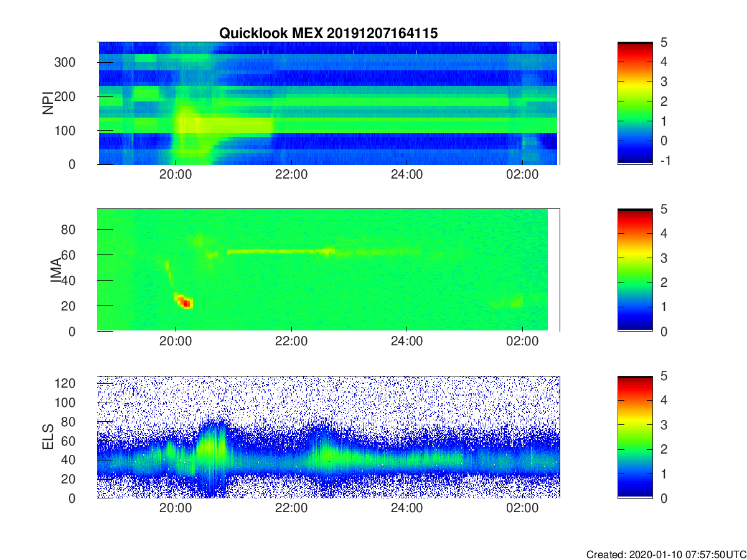This screenshot has width=747, height=560.
Task: Click the IMA spectrogram plot area
Action: [329, 270]
